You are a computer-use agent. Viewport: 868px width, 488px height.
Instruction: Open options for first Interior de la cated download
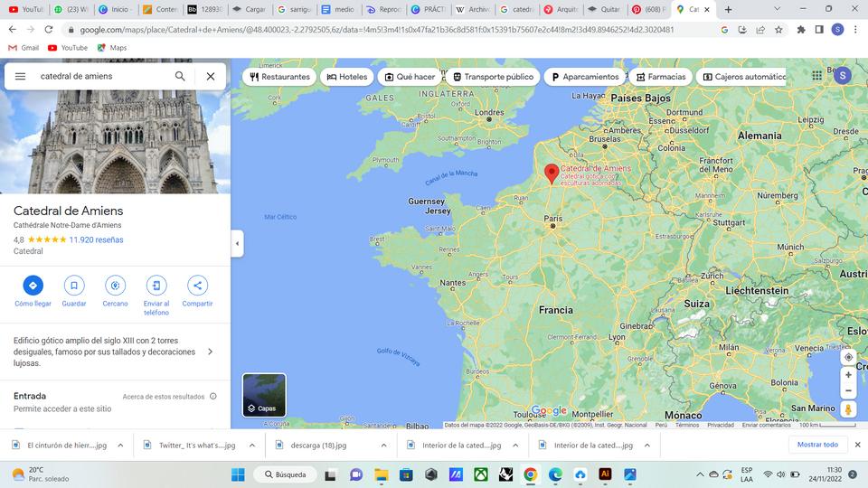click(x=515, y=446)
